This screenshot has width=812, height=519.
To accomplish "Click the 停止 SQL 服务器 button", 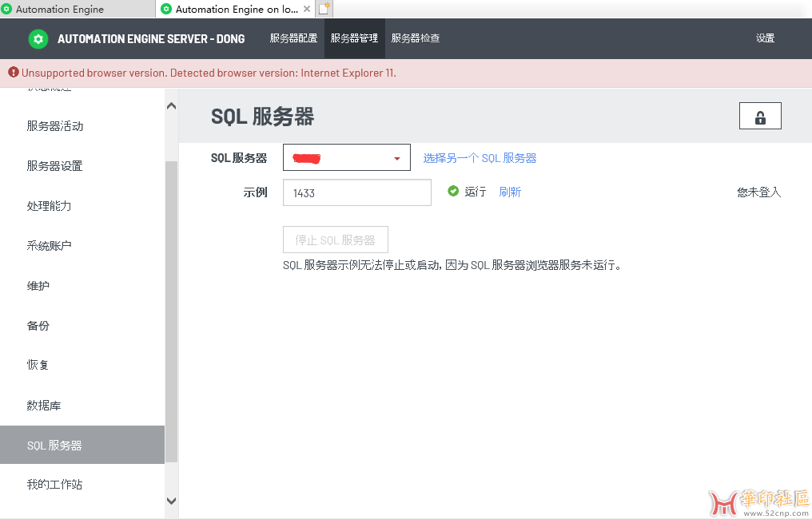I will pos(336,240).
